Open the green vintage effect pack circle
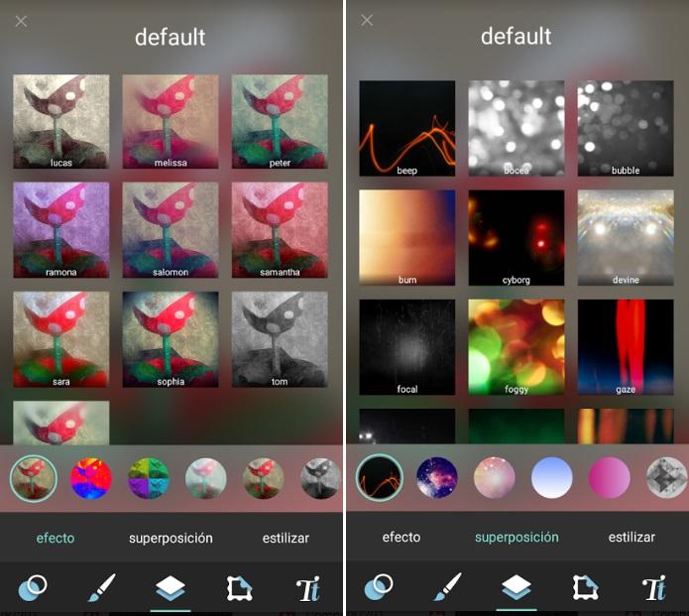This screenshot has width=689, height=616. pyautogui.click(x=264, y=478)
